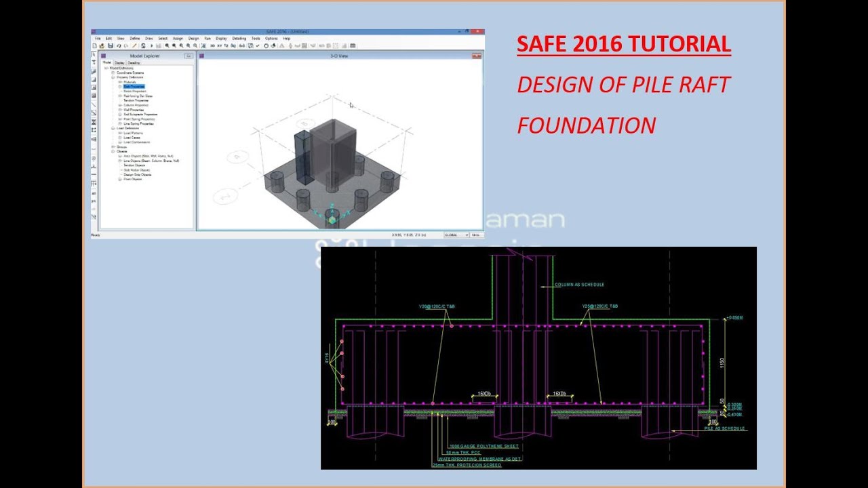Viewport: 868px width, 488px height.
Task: Click the Model Explorer pin button
Action: coord(189,56)
